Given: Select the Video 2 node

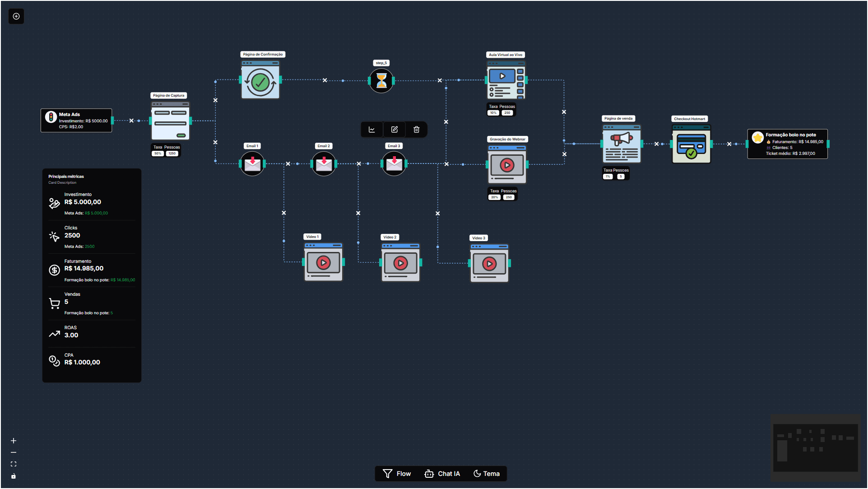Looking at the screenshot, I should [x=400, y=262].
